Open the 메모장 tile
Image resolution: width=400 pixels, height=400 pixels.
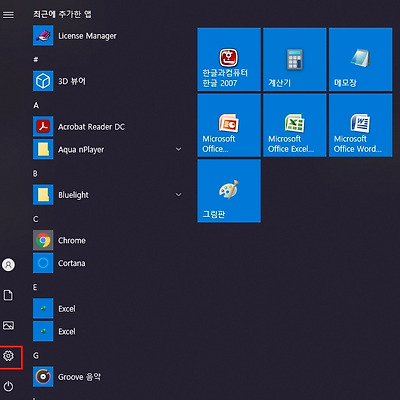point(360,59)
